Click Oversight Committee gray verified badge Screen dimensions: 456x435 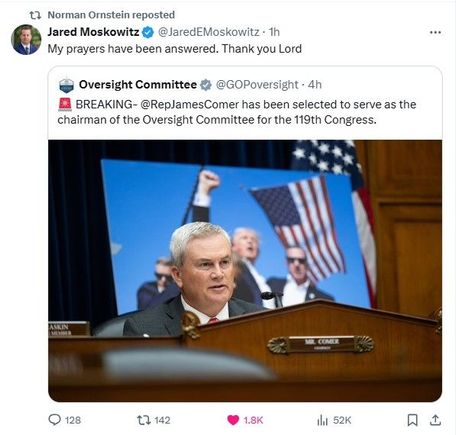tap(206, 85)
